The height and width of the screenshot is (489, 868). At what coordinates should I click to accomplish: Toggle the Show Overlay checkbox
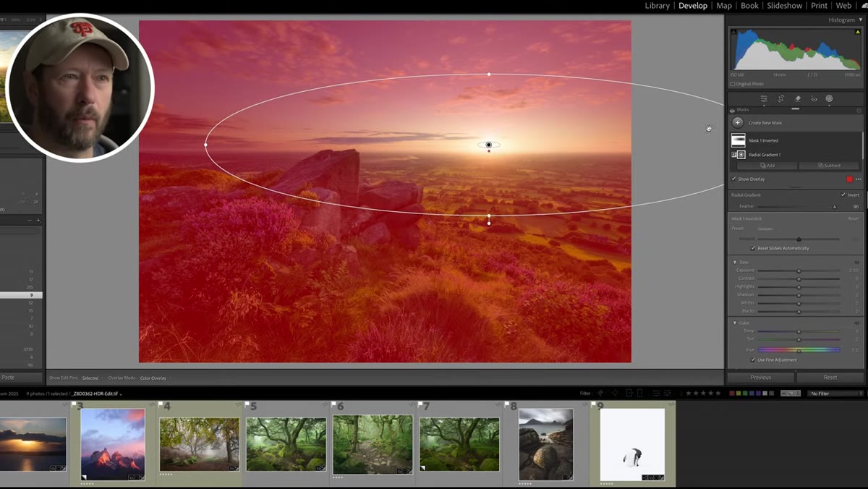tap(733, 179)
